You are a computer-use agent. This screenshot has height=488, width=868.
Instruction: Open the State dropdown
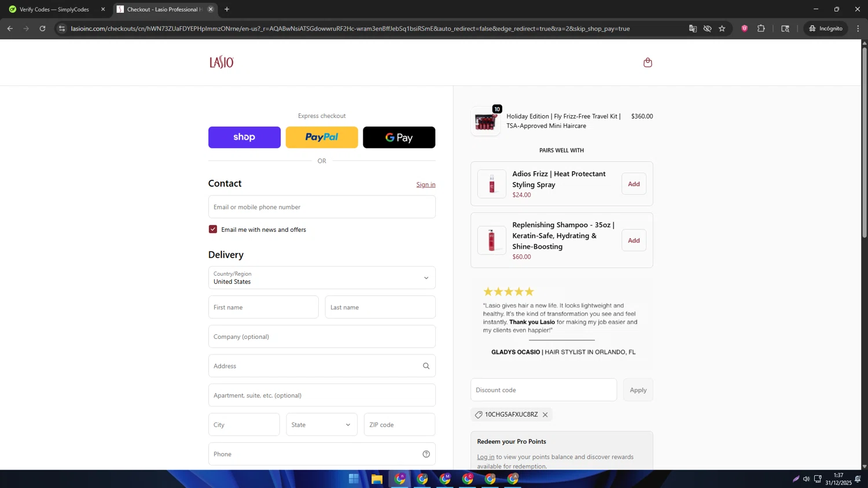pyautogui.click(x=322, y=425)
